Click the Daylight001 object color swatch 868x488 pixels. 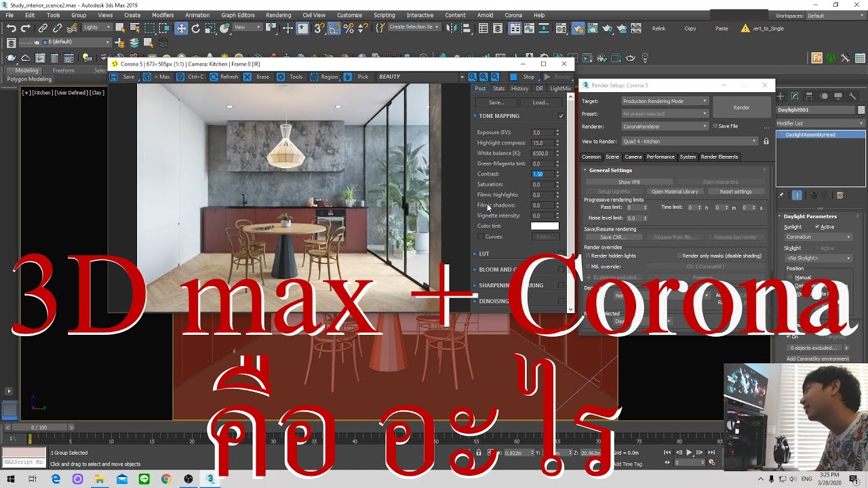861,110
